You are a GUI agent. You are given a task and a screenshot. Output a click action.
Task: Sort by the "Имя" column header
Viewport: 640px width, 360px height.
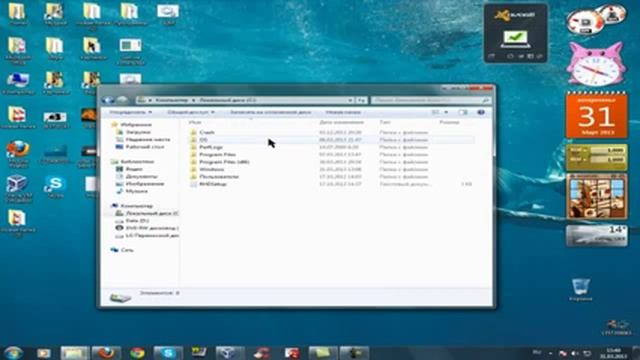pyautogui.click(x=195, y=122)
